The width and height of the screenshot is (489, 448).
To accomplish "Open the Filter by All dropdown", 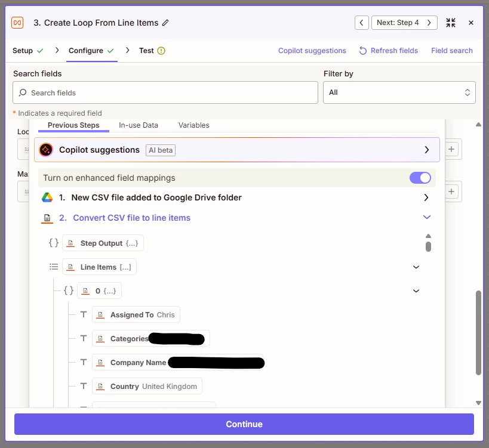I will pos(399,92).
